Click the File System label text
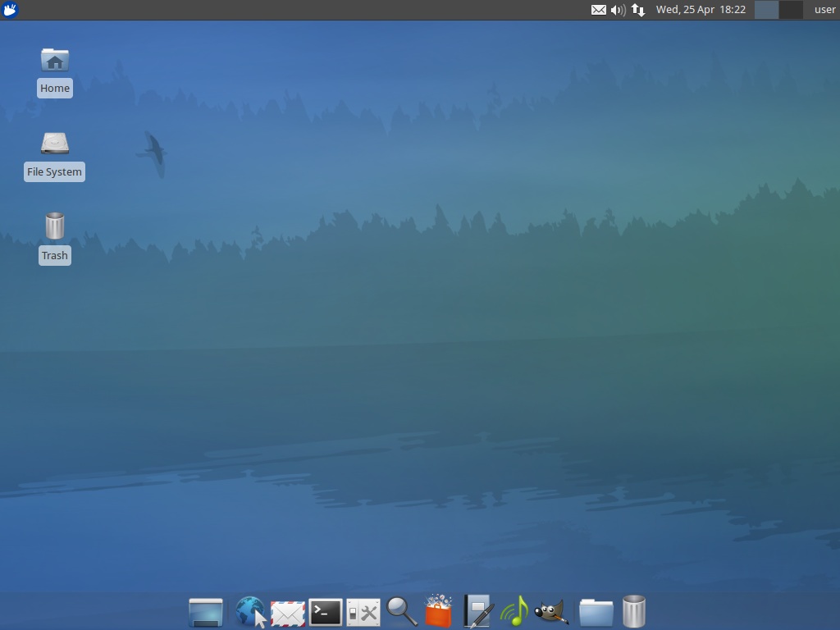840x630 pixels. tap(55, 171)
